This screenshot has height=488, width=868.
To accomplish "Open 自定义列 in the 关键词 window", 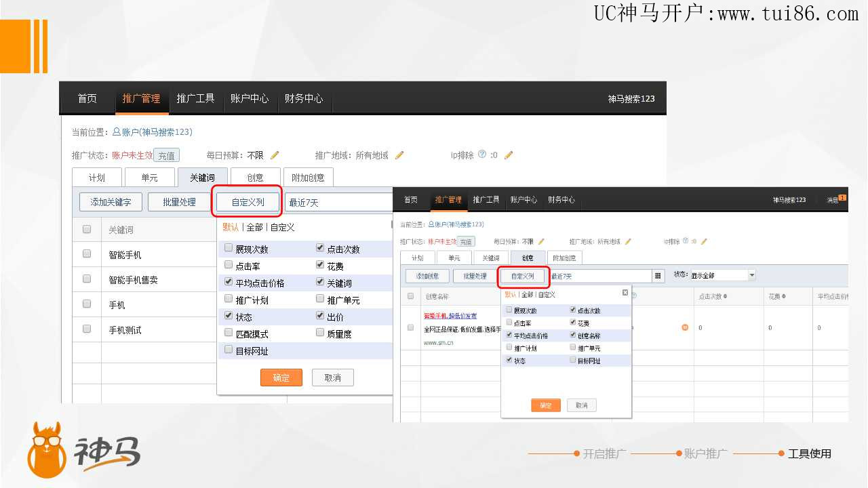I will [247, 202].
